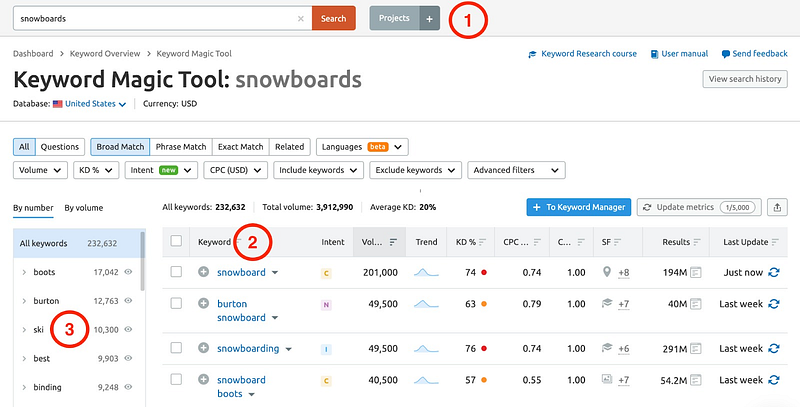Click the snowboards search input field
This screenshot has height=407, width=800.
[x=150, y=18]
